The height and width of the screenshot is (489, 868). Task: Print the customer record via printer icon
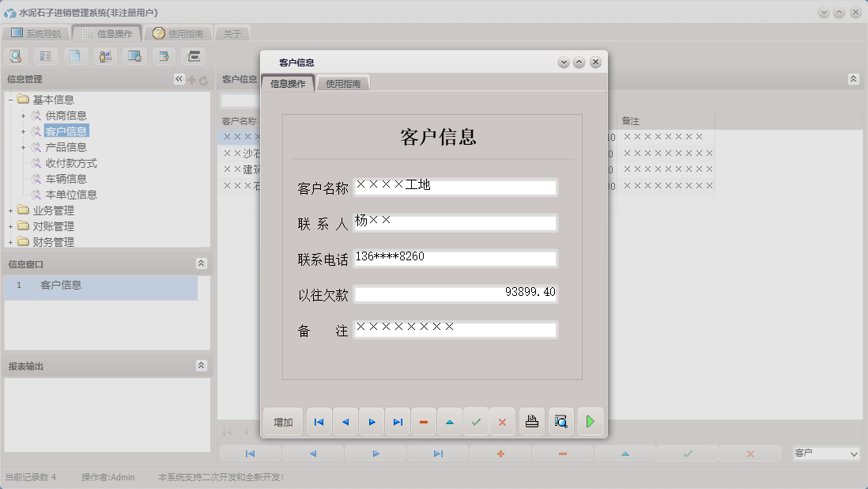(532, 422)
